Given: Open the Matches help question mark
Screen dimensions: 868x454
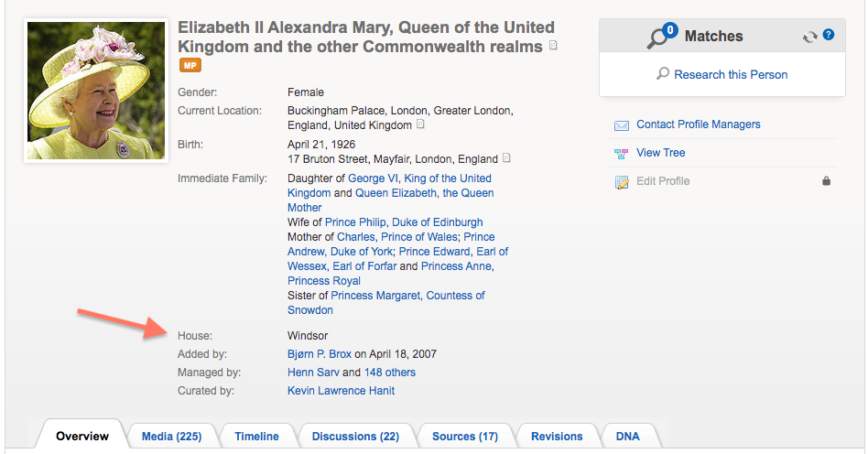Looking at the screenshot, I should [829, 36].
